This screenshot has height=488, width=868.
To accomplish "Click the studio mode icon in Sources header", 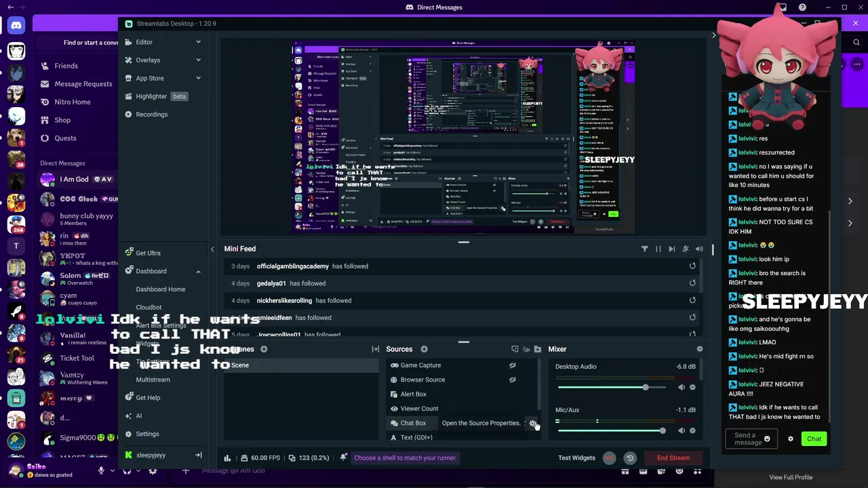I will coord(515,349).
